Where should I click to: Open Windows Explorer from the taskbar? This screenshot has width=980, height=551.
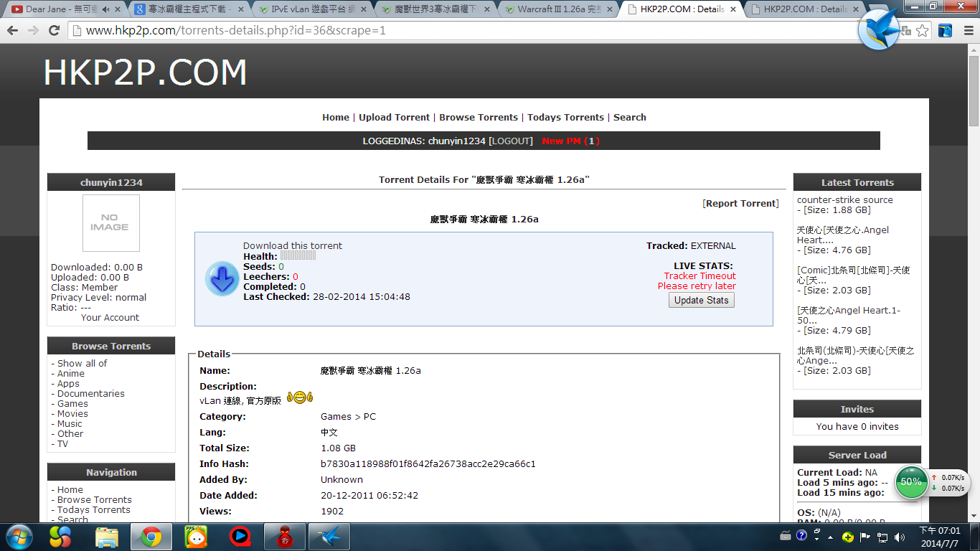point(106,537)
